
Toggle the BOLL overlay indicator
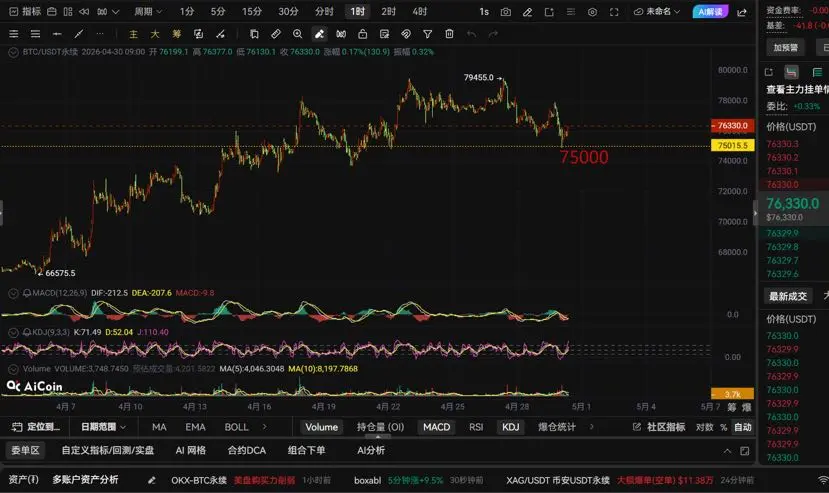pyautogui.click(x=236, y=427)
